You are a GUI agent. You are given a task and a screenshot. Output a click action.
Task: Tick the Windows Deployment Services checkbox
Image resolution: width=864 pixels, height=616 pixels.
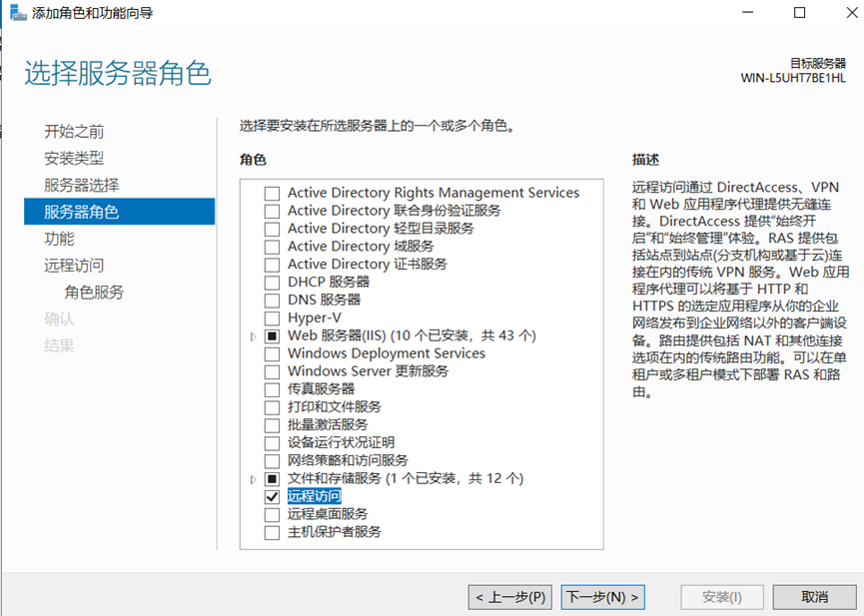(x=272, y=353)
